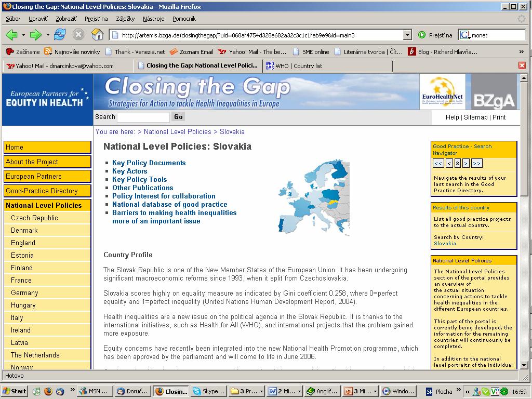This screenshot has width=532, height=399.
Task: Go back with the green Back arrow
Action: 12,35
